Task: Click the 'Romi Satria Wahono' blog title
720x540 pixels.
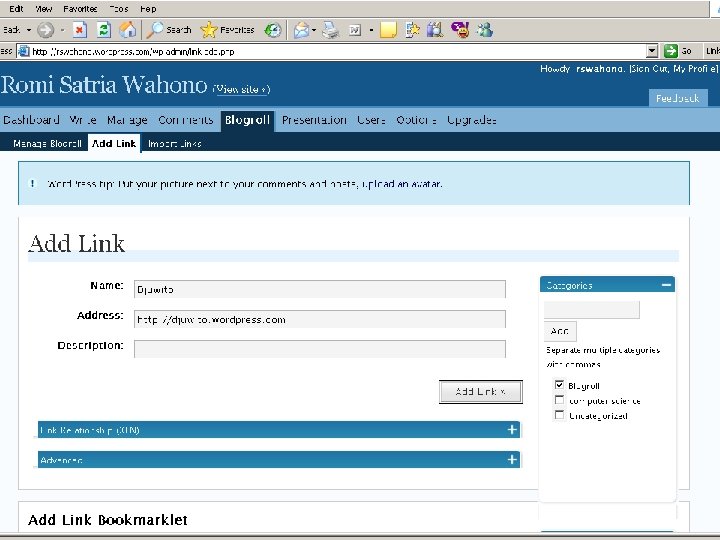Action: tap(104, 85)
